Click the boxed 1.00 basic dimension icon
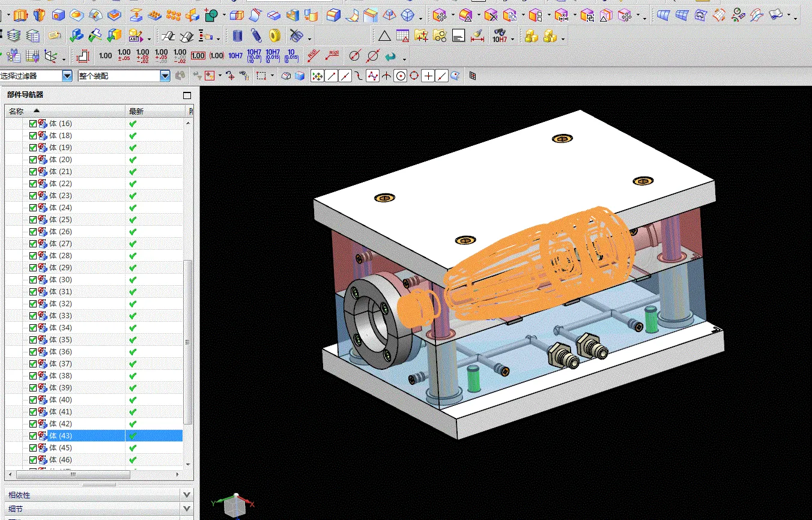Viewport: 812px width, 520px height. pyautogui.click(x=198, y=56)
